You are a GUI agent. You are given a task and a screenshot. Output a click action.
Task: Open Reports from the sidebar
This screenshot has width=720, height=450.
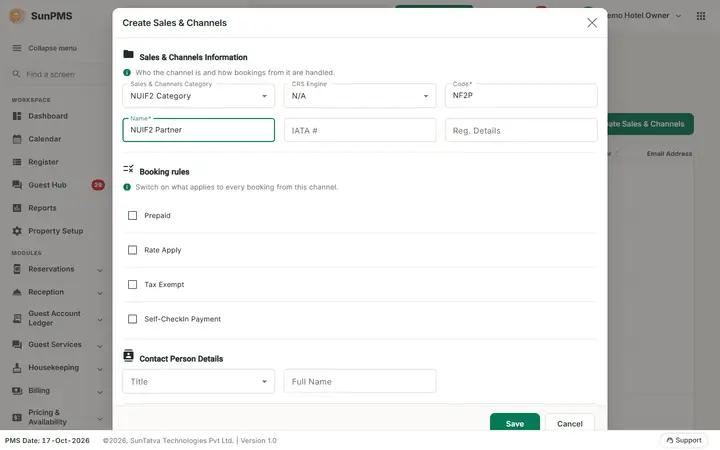click(x=42, y=208)
